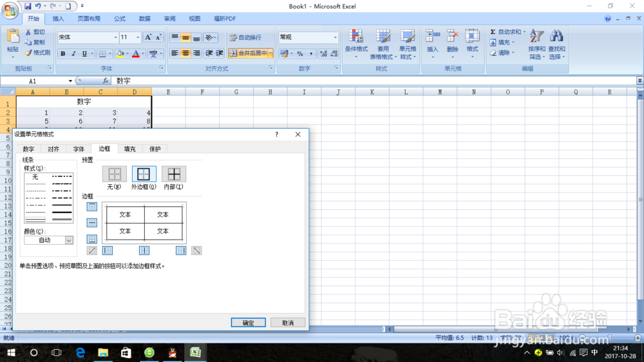644x362 pixels.
Task: Open the 宋体 font name dropdown
Action: (x=115, y=37)
